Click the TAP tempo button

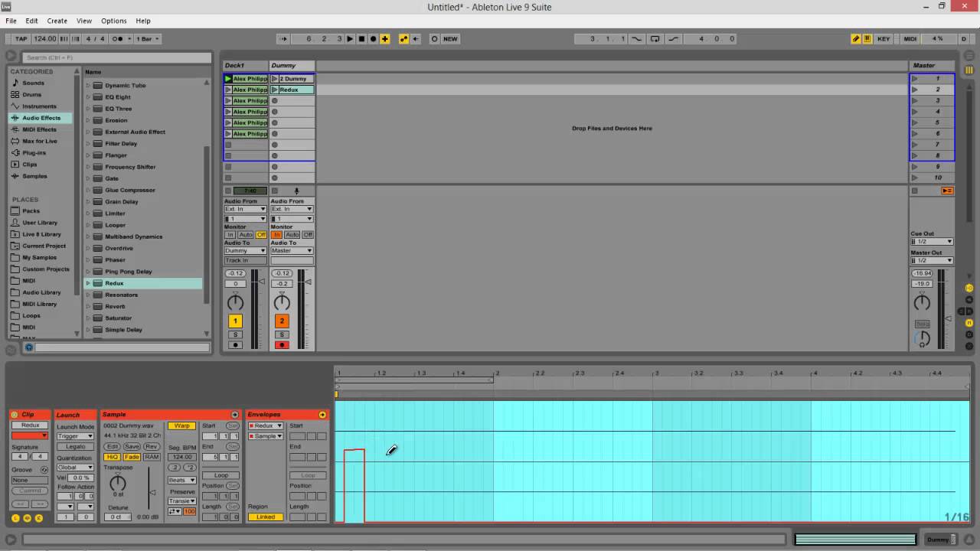[x=21, y=39]
